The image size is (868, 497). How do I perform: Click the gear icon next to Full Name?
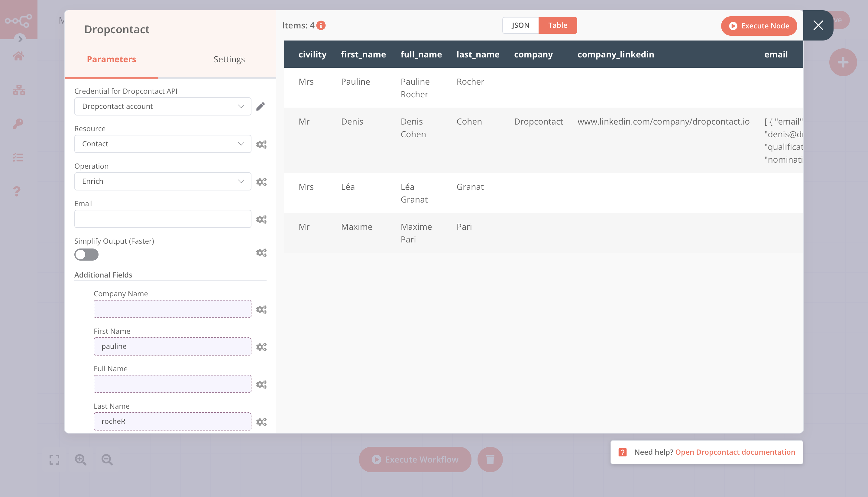(261, 384)
